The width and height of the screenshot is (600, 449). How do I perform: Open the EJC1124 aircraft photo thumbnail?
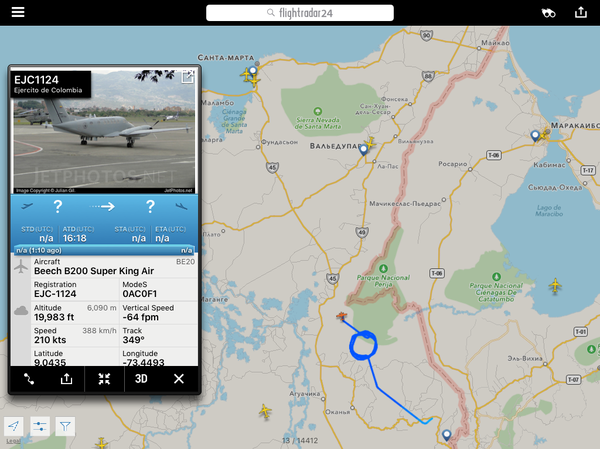click(x=104, y=130)
